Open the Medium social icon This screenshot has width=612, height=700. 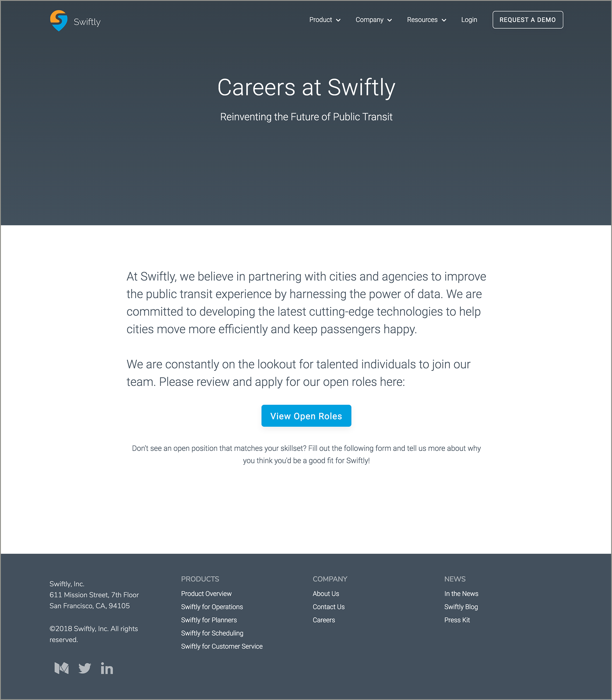(62, 668)
